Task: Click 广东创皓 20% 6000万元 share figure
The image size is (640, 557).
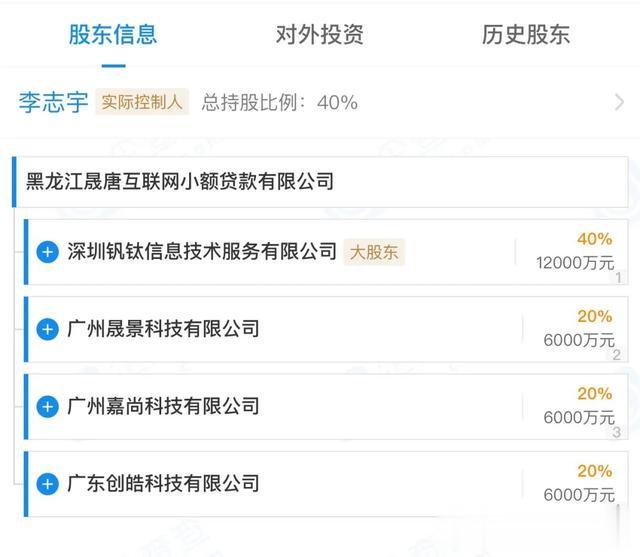Action: [579, 483]
